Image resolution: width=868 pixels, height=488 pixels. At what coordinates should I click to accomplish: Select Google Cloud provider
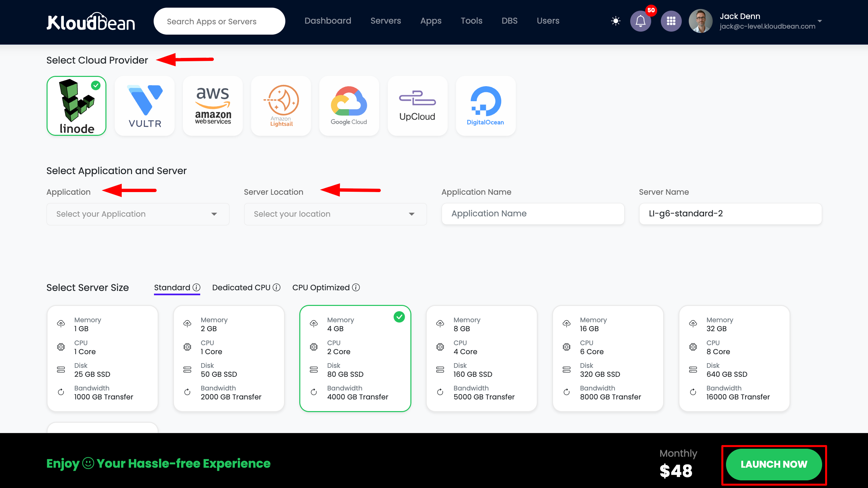[x=349, y=106]
